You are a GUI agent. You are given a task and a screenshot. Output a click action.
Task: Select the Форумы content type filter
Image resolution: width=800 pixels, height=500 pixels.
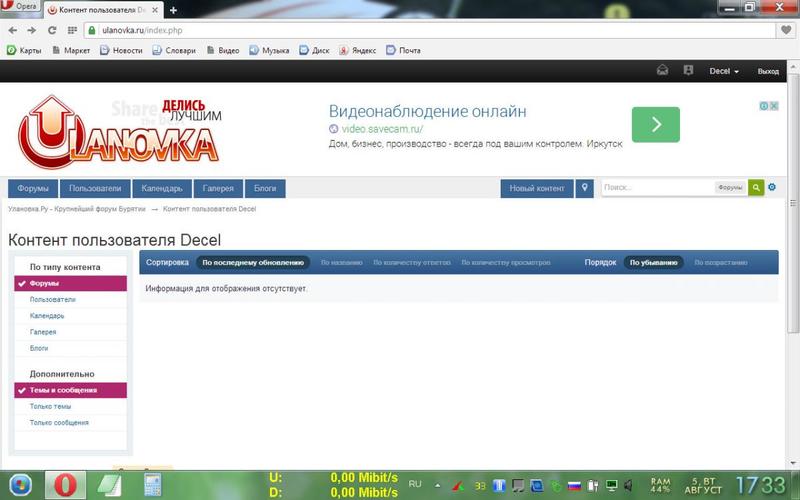70,283
